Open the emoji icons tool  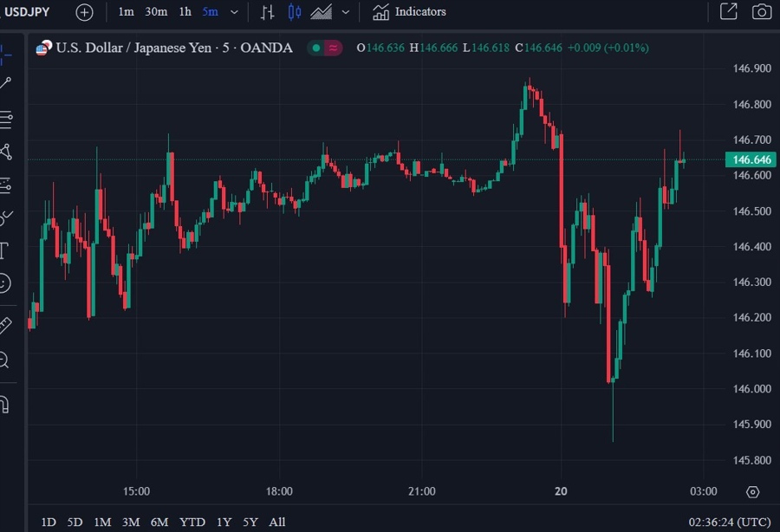4,282
